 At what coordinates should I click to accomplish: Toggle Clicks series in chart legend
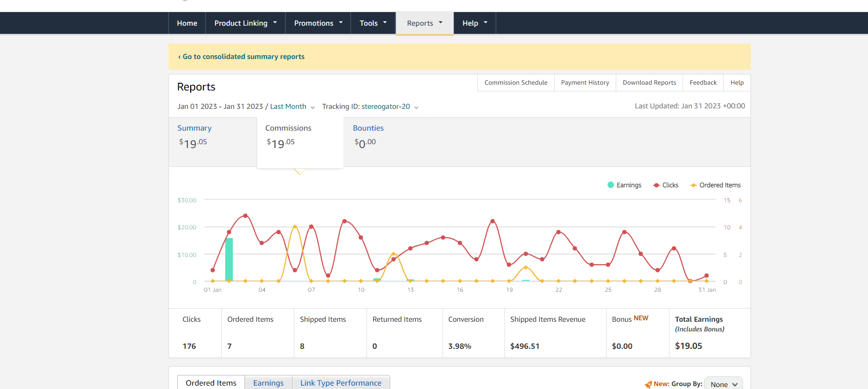coord(666,185)
